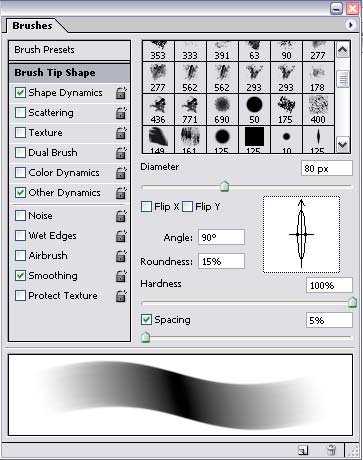Click the Hardness field showing 100%
The image size is (363, 460).
point(329,285)
